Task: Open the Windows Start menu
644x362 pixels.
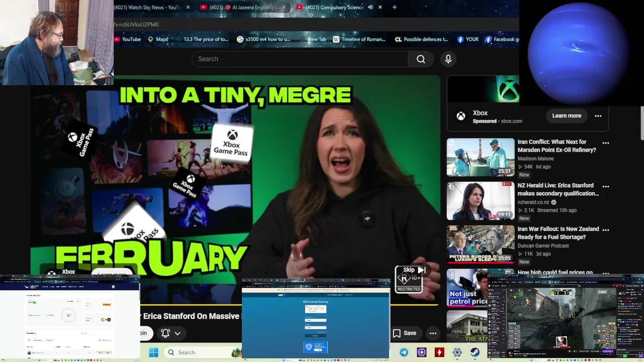Action: point(153,352)
